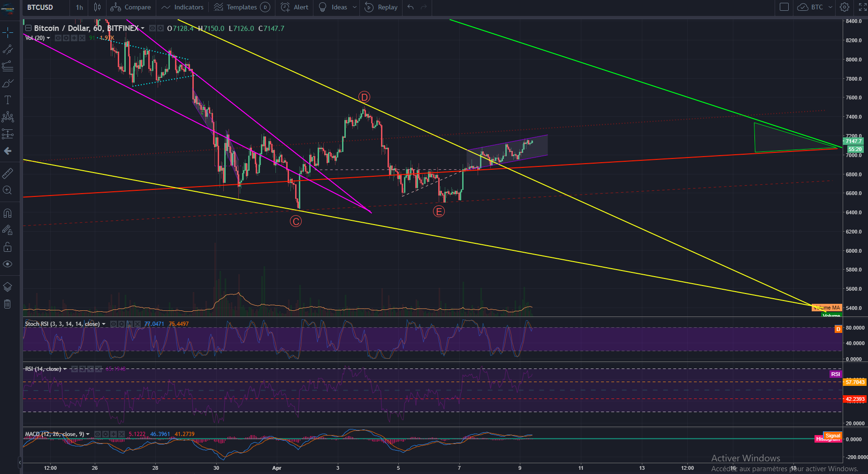Expand the BTC layout dropdown arrow
The image size is (868, 474).
830,7
